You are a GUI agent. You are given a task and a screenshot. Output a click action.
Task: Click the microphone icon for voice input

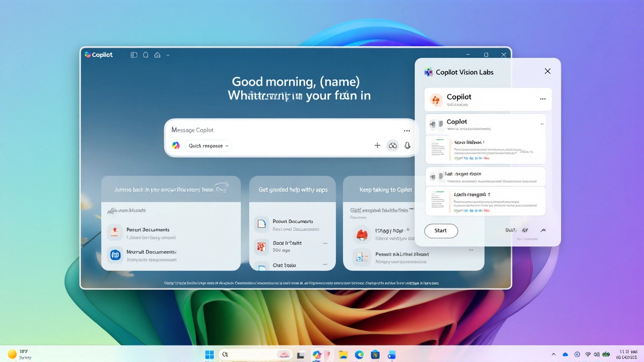pos(408,145)
